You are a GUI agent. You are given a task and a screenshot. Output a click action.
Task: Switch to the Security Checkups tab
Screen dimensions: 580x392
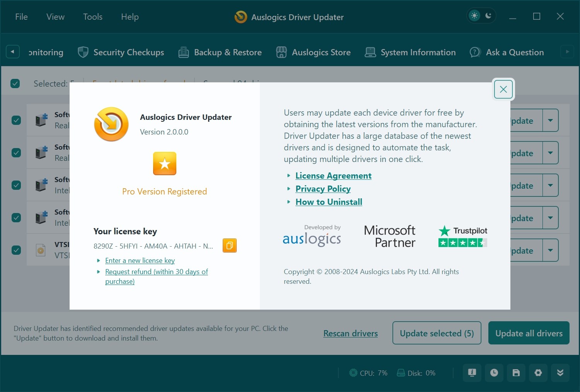point(121,52)
